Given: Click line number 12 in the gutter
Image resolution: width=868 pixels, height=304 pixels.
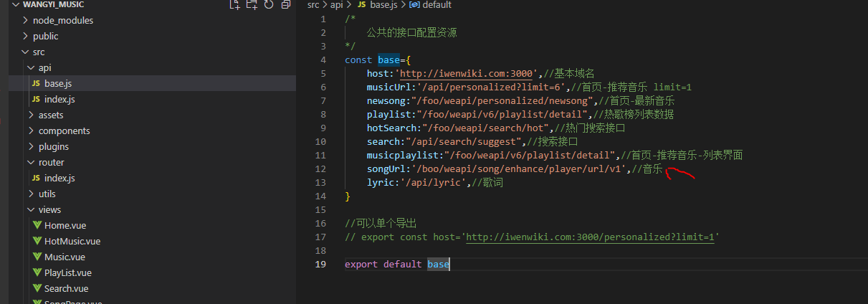Looking at the screenshot, I should pyautogui.click(x=320, y=169).
